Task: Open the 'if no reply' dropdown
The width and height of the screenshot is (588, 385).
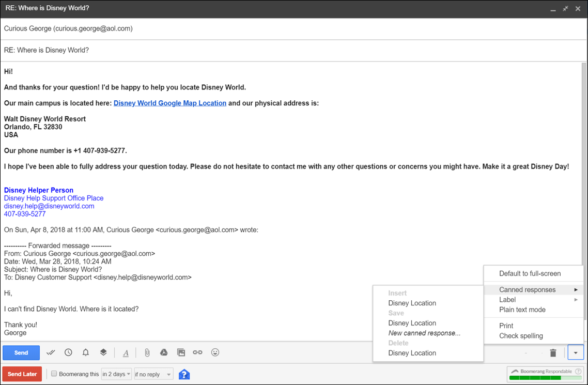Action: 154,374
